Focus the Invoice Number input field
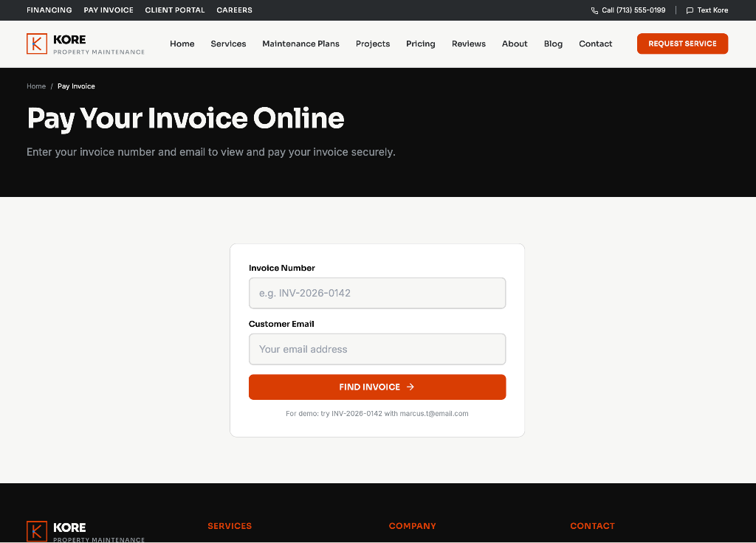Image resolution: width=756 pixels, height=543 pixels. pos(377,293)
